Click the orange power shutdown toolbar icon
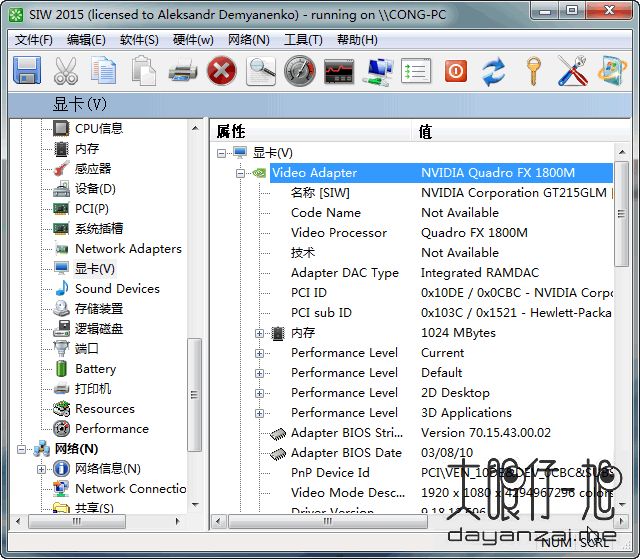This screenshot has height=559, width=640. (456, 71)
